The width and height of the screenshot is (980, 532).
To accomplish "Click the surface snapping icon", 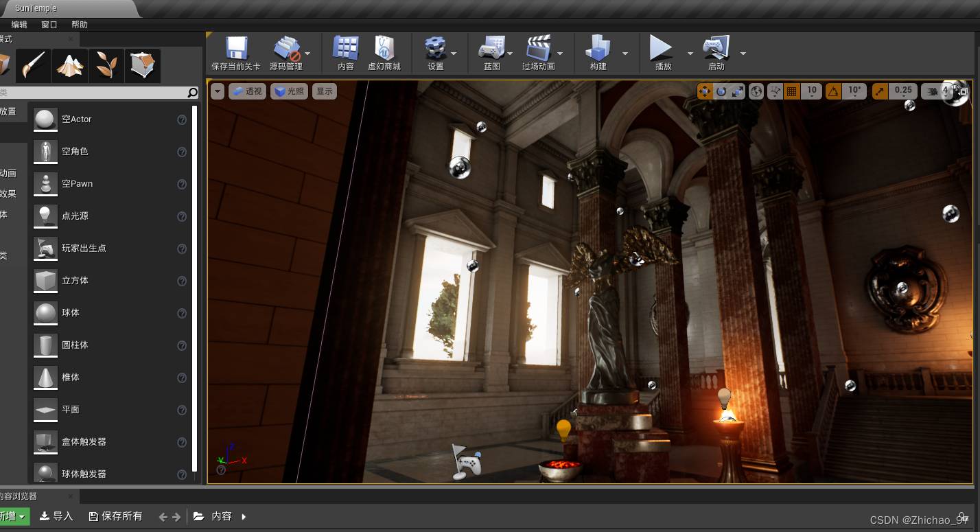I will [x=775, y=91].
